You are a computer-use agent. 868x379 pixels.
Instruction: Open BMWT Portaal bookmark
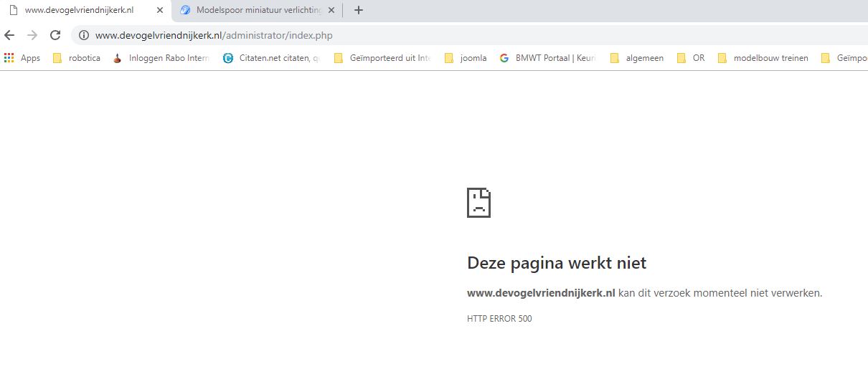[x=548, y=58]
